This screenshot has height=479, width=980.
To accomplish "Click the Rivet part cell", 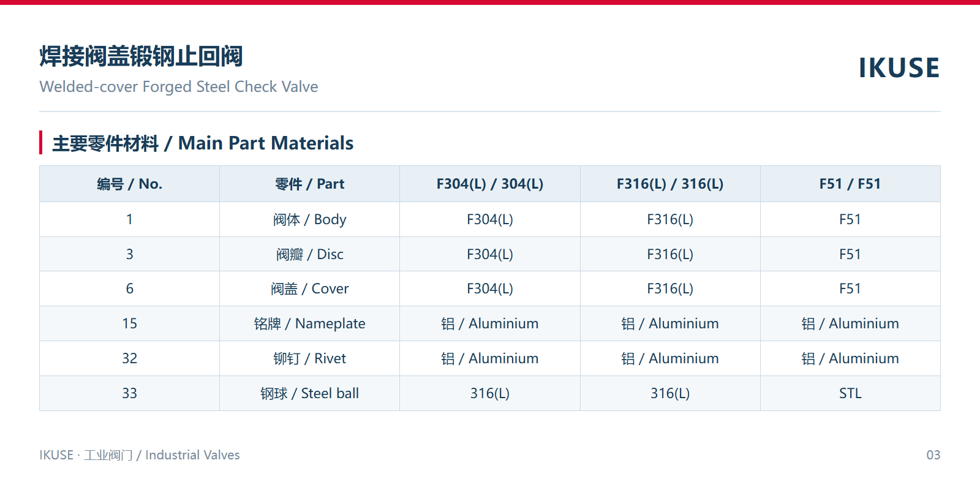I will click(310, 358).
